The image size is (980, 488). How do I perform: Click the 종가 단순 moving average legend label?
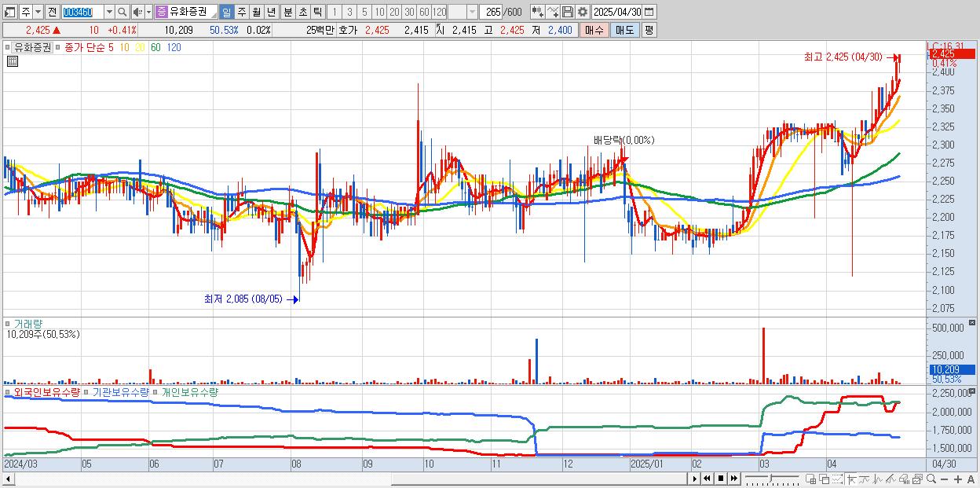click(85, 47)
